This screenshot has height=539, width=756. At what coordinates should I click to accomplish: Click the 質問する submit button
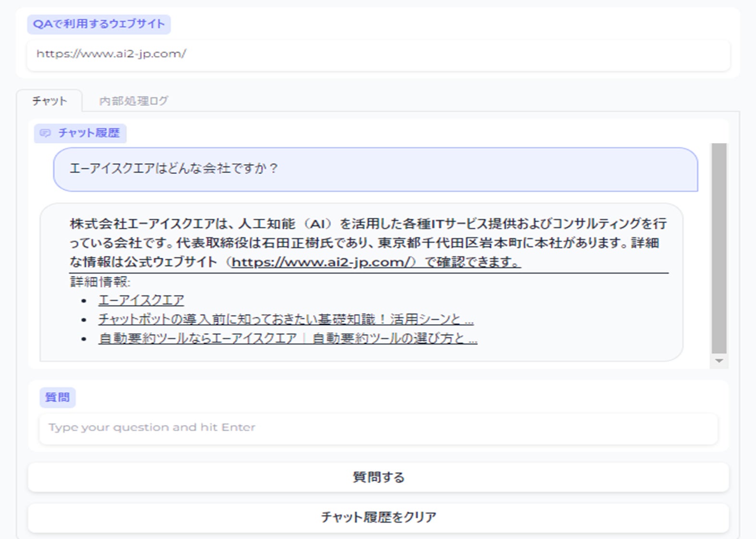pyautogui.click(x=378, y=477)
